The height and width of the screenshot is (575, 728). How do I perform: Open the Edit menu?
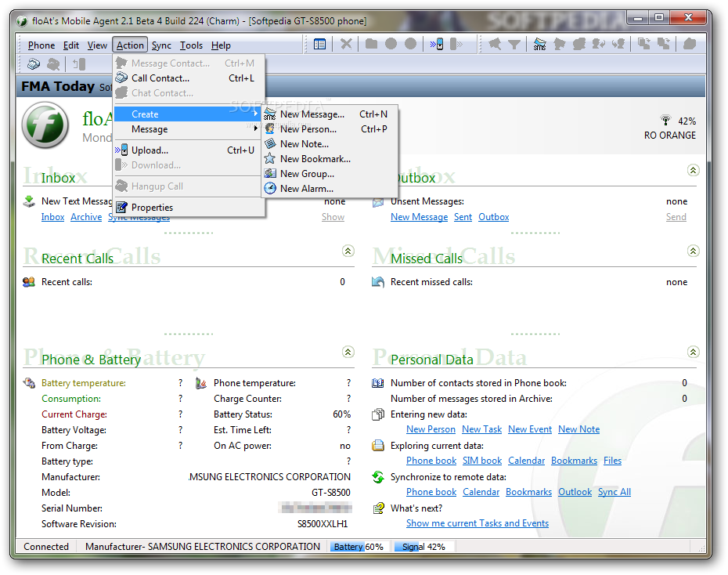tap(71, 45)
